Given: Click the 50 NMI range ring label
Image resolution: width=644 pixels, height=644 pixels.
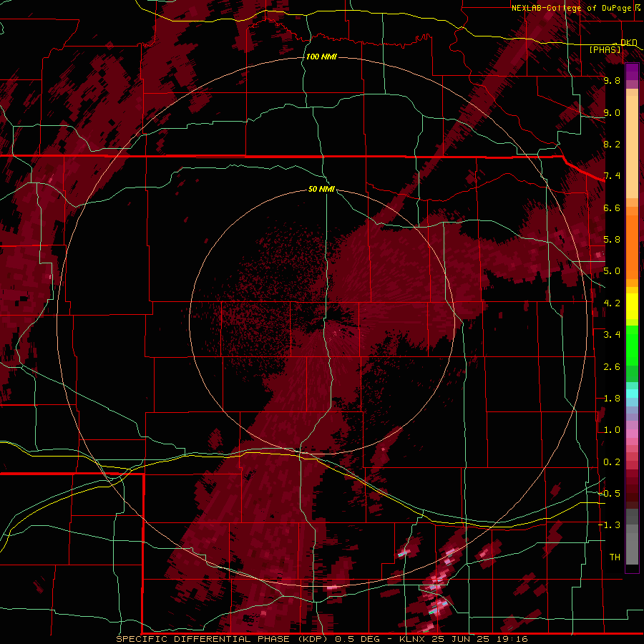Looking at the screenshot, I should (x=321, y=189).
